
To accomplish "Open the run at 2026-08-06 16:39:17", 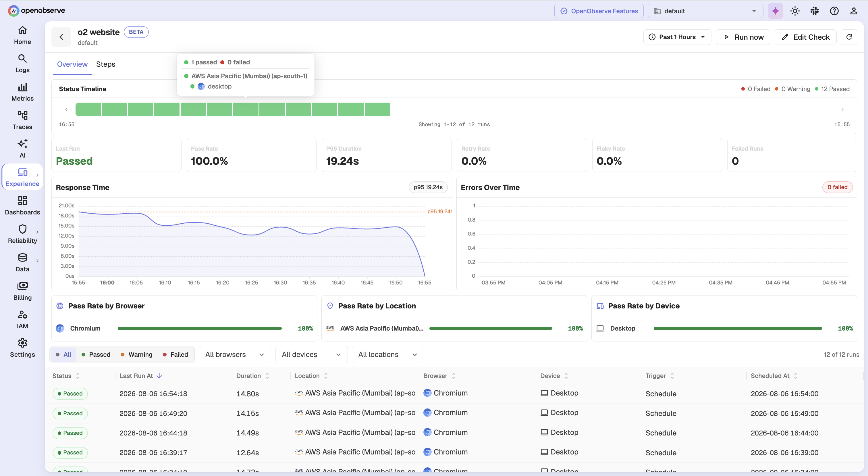I will (454, 452).
